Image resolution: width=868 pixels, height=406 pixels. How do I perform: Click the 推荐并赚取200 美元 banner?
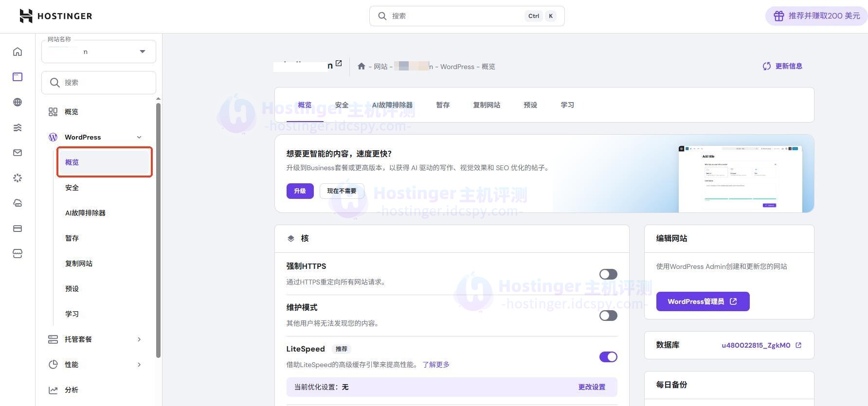(816, 16)
